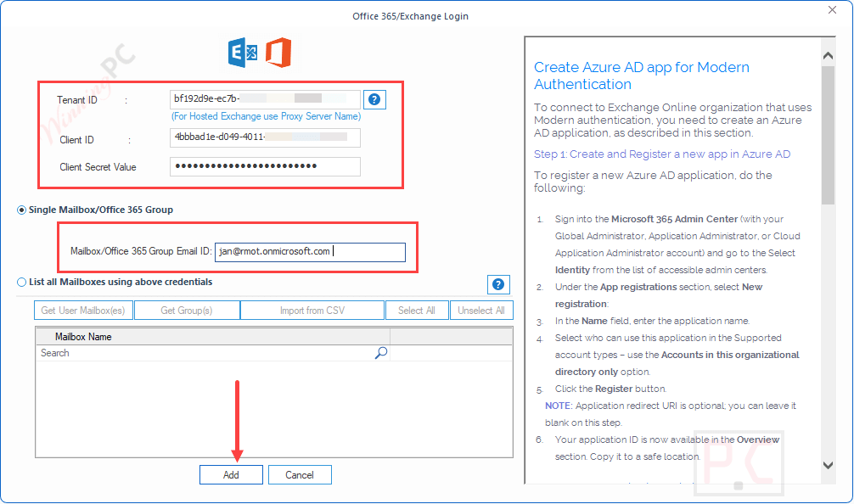Viewport: 854px width, 504px height.
Task: Click the 'Tenant ID' label
Action: (76, 100)
